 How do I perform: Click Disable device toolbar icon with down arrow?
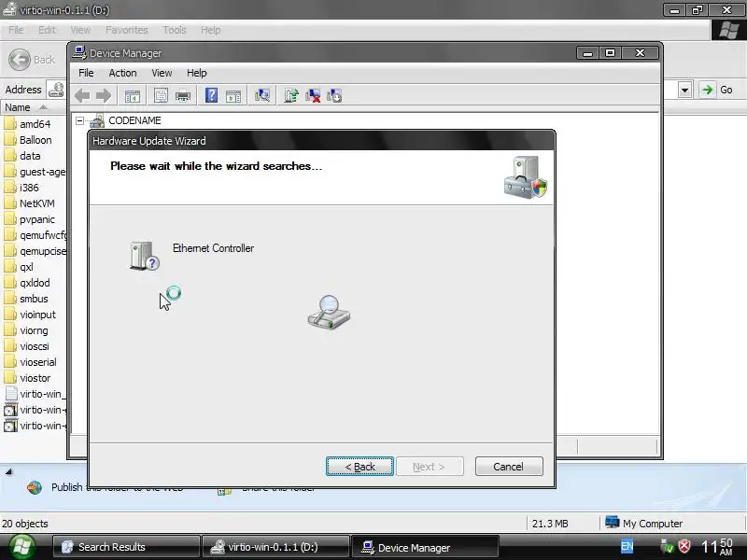[334, 96]
